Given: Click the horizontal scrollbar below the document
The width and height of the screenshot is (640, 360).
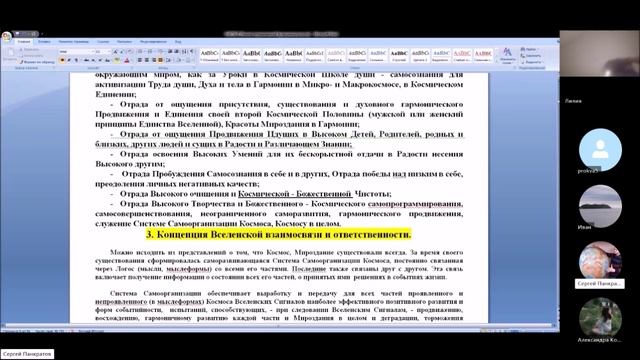Looking at the screenshot, I should pos(278,326).
